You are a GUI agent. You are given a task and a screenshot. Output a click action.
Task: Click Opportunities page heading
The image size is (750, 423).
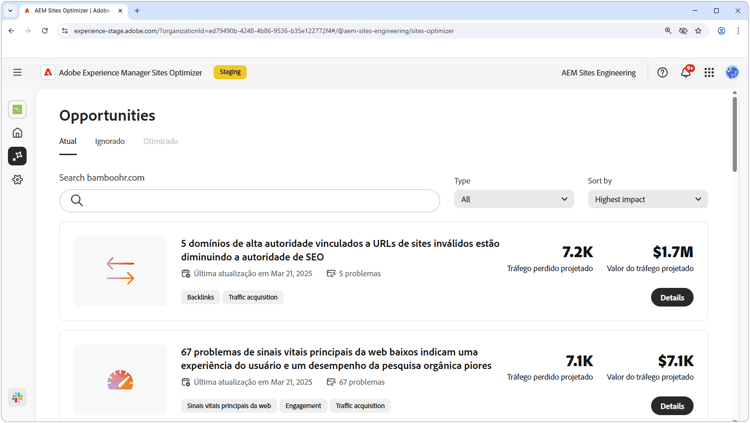(x=107, y=115)
